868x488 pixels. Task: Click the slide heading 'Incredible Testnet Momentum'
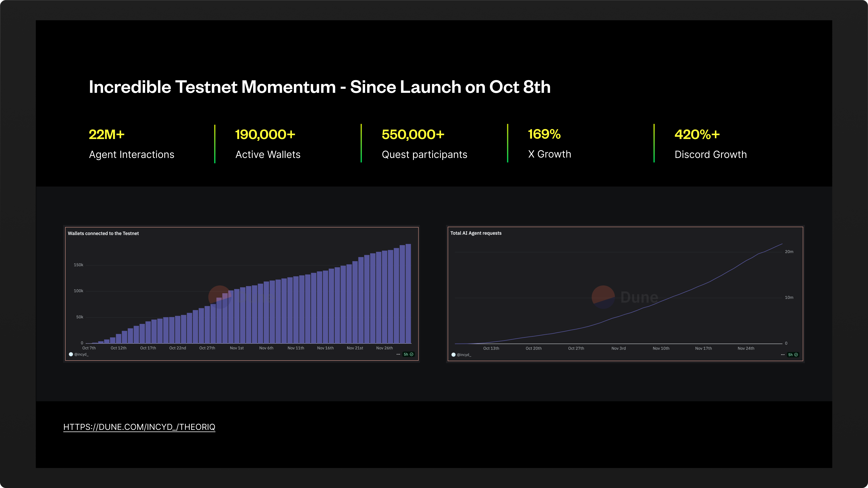tap(212, 87)
